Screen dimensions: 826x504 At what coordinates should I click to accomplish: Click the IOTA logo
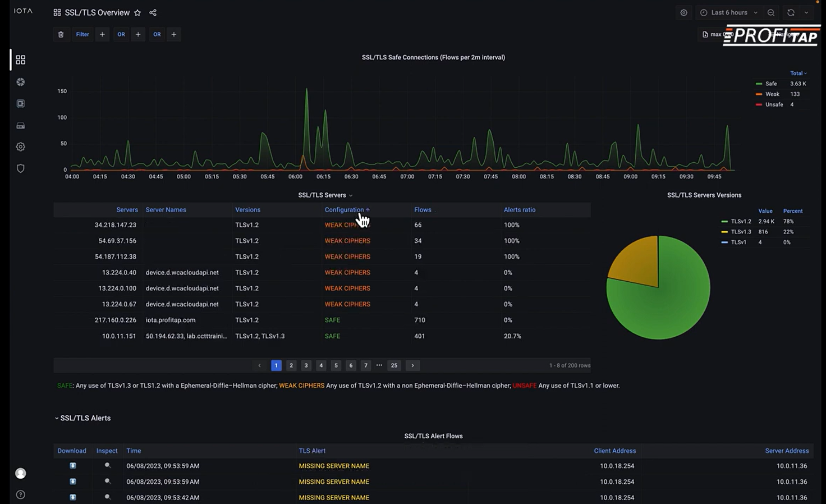pyautogui.click(x=23, y=11)
